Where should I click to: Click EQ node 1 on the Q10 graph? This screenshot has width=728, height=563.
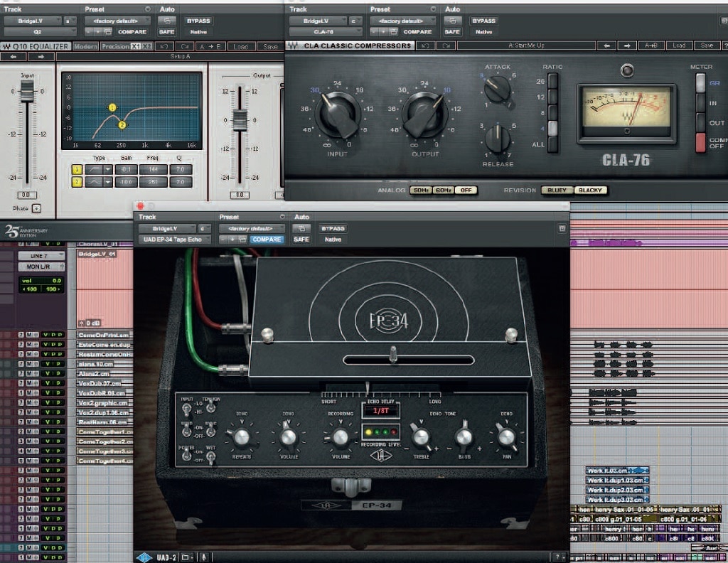click(112, 107)
